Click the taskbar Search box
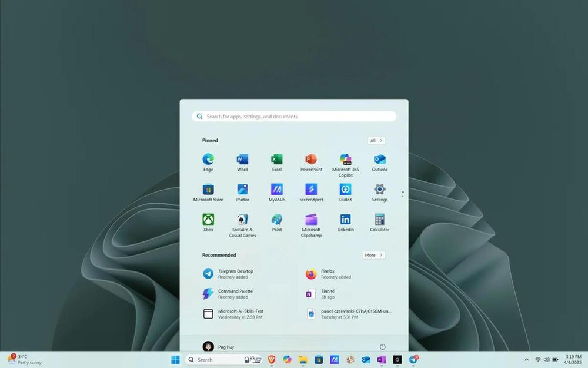 tap(224, 360)
